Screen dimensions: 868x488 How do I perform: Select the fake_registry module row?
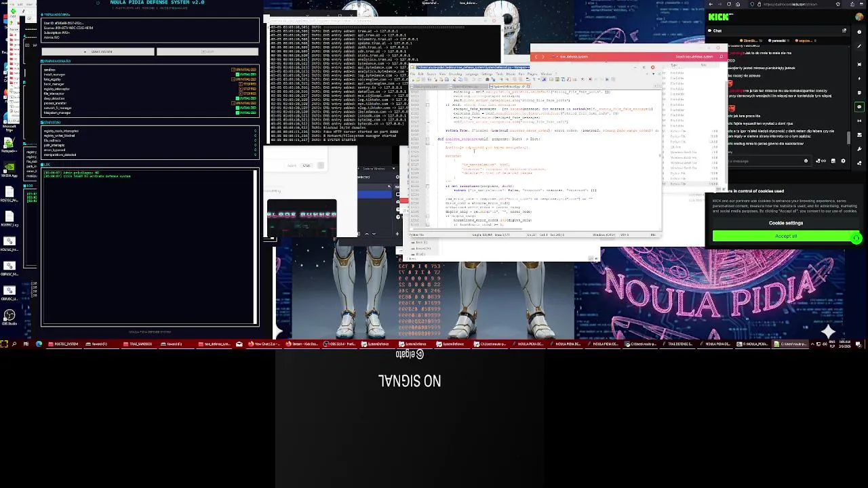click(150, 79)
